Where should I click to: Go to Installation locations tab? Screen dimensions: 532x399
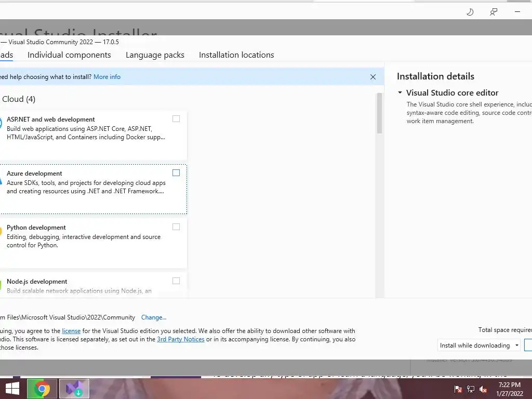[236, 55]
